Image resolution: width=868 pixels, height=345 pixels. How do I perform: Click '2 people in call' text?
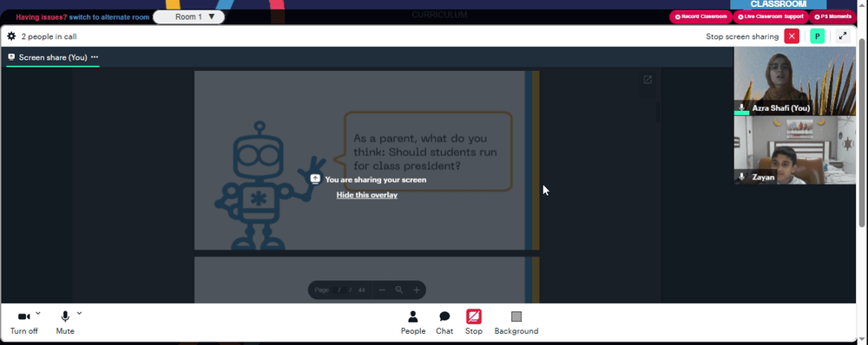coord(49,36)
